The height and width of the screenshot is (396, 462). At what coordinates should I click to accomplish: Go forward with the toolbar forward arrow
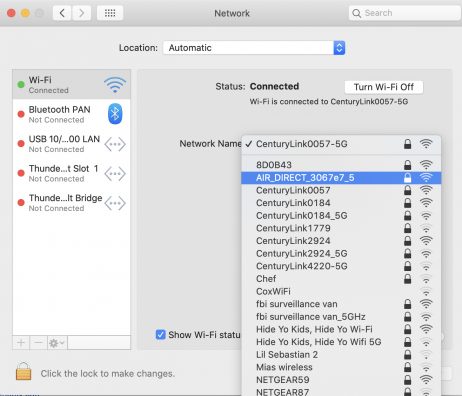pos(82,13)
